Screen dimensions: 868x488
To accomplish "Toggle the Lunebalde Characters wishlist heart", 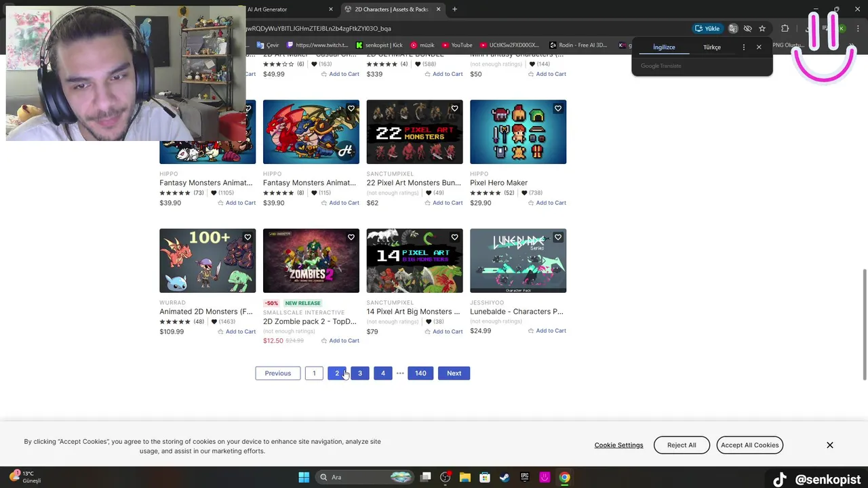I will pyautogui.click(x=558, y=237).
